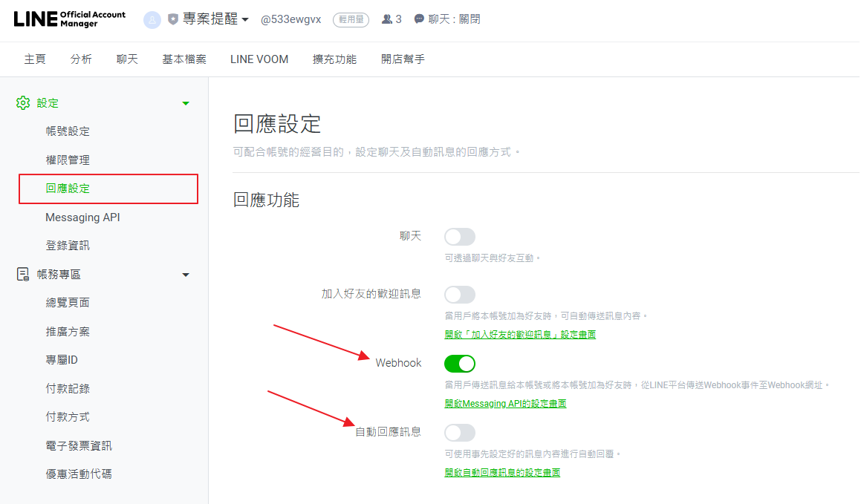This screenshot has height=504, width=864.
Task: Select 回應設定 in the sidebar
Action: click(x=68, y=189)
